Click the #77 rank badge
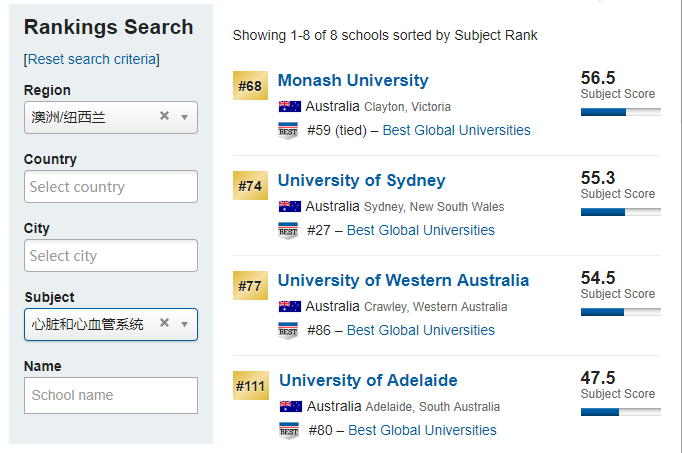682x453 pixels. click(250, 286)
